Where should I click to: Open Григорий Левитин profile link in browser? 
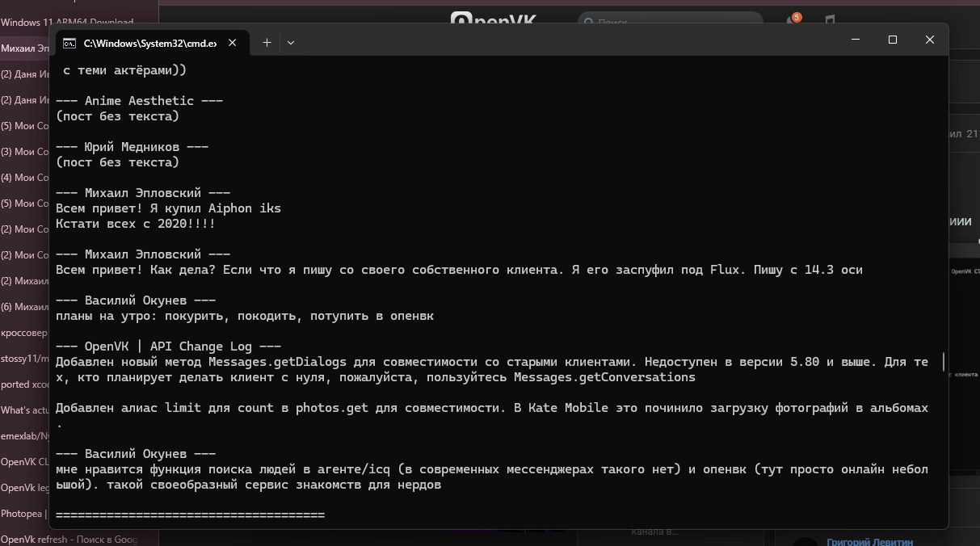click(x=869, y=542)
